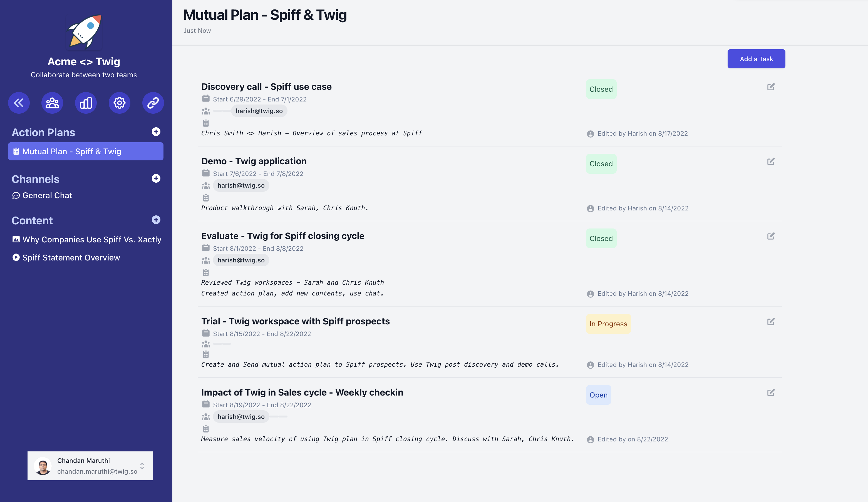Add new Content plus icon

point(156,220)
